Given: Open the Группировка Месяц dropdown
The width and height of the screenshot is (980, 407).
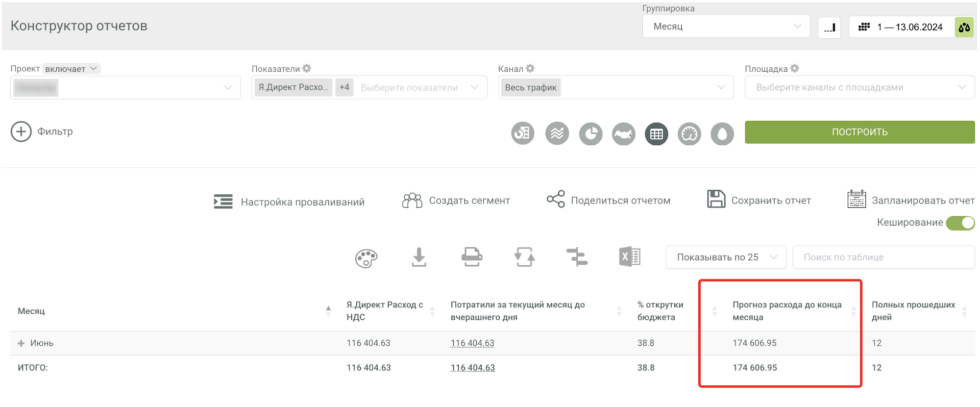Looking at the screenshot, I should (726, 26).
